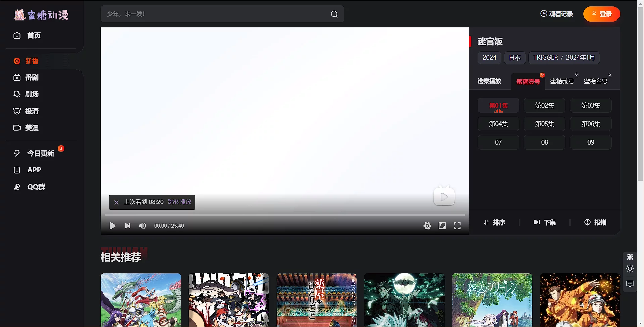The width and height of the screenshot is (644, 327).
Task: Toggle traditional Chinese with 繁 button
Action: click(630, 257)
